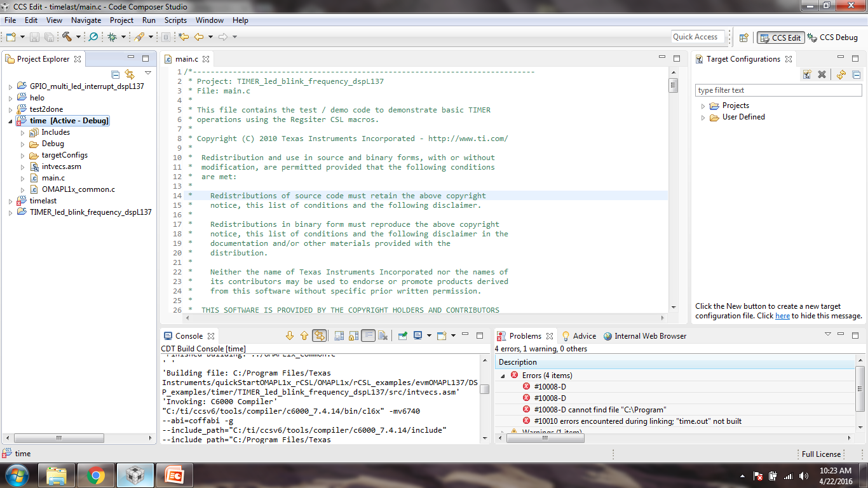Collapse all in Target Configurations panel
This screenshot has width=868, height=488.
point(856,74)
